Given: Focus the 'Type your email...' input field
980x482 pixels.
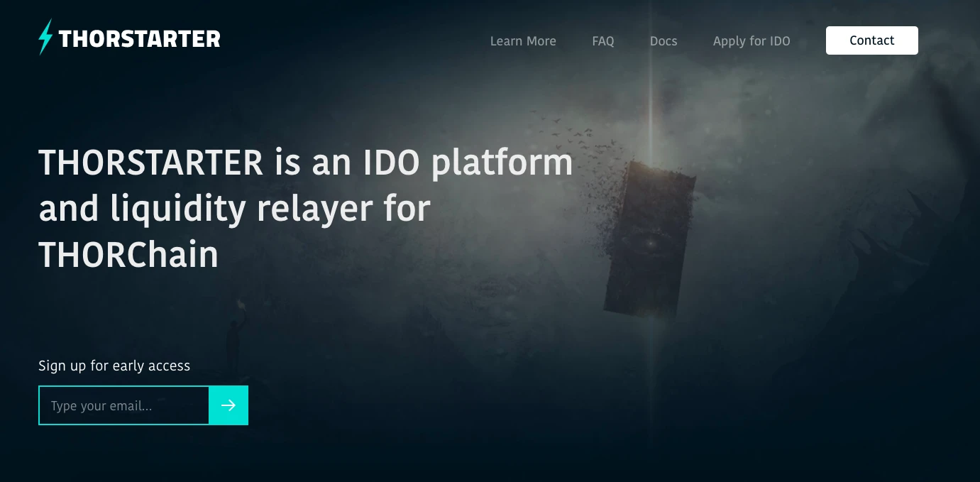Looking at the screenshot, I should coord(124,405).
